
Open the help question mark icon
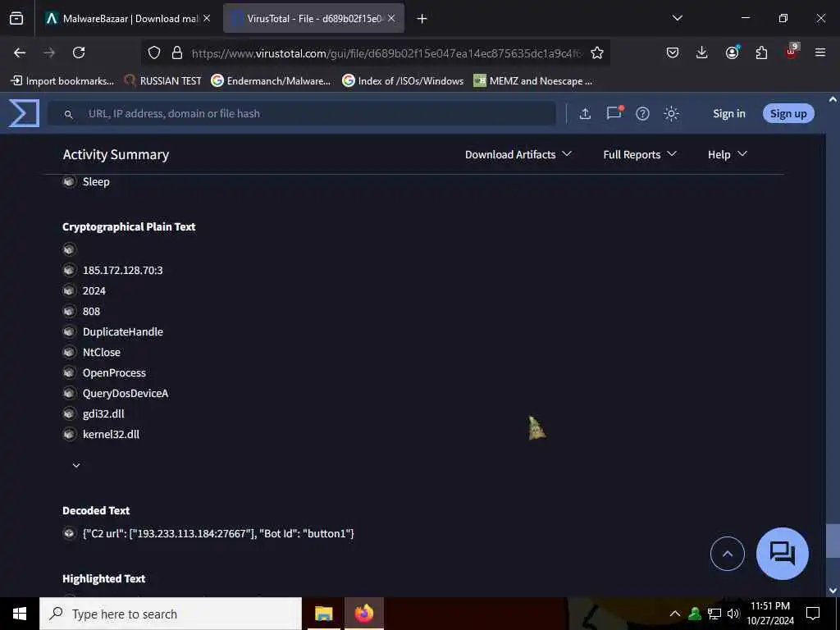642,113
